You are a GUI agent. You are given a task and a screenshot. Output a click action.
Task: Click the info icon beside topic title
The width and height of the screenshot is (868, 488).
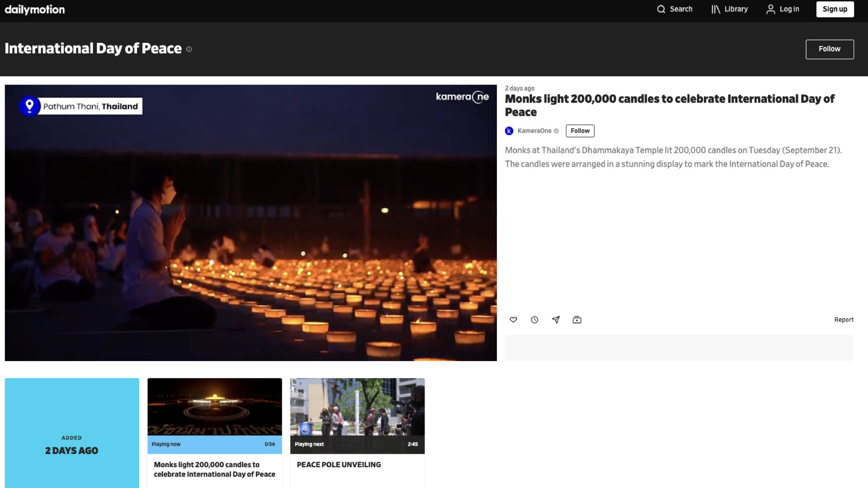click(x=189, y=49)
